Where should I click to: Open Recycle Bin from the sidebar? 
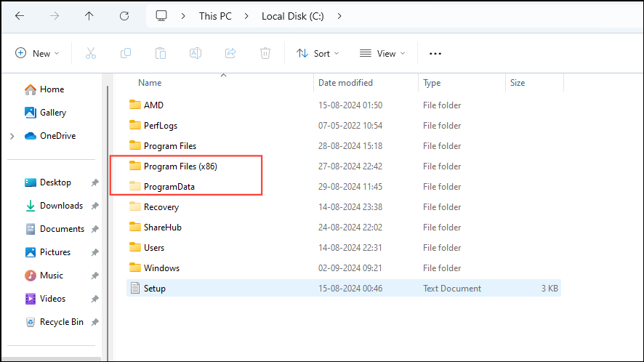[x=61, y=322]
